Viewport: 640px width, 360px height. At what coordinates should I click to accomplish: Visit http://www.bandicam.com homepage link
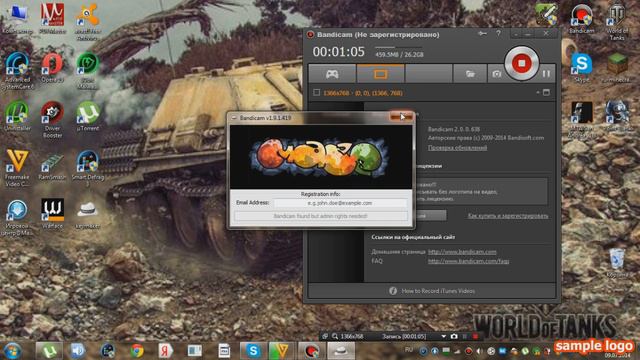coord(462,252)
